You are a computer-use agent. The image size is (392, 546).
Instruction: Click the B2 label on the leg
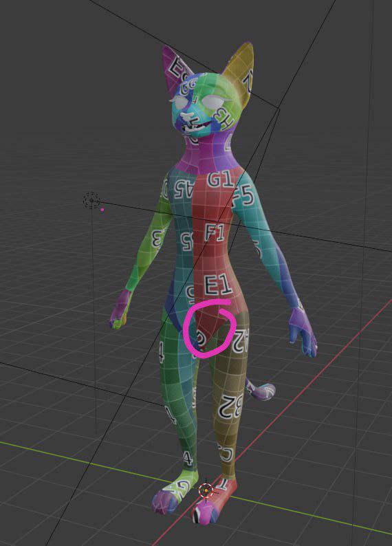click(230, 406)
